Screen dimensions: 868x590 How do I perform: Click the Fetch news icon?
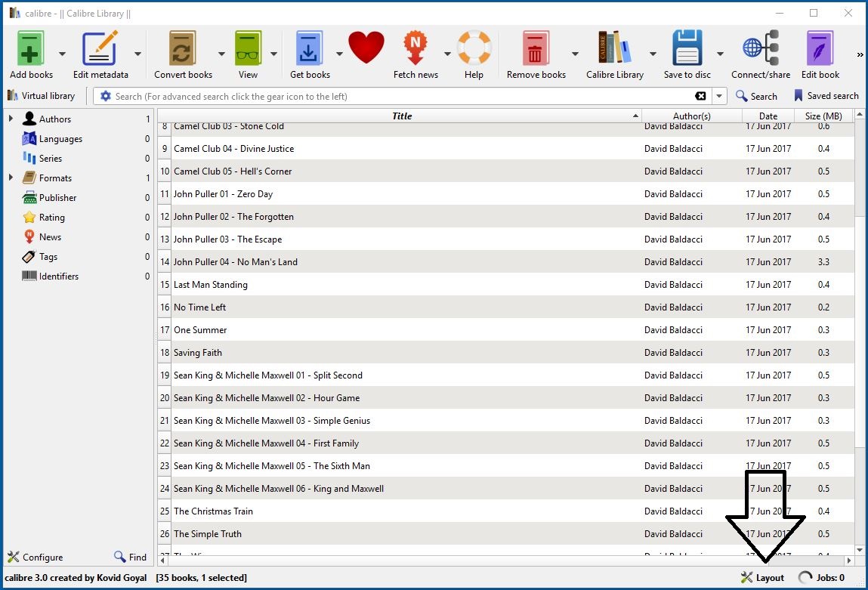415,48
